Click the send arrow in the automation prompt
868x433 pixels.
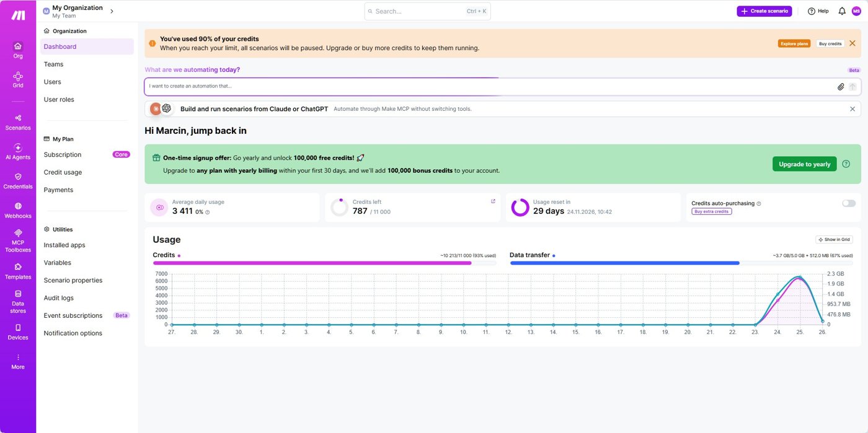852,87
